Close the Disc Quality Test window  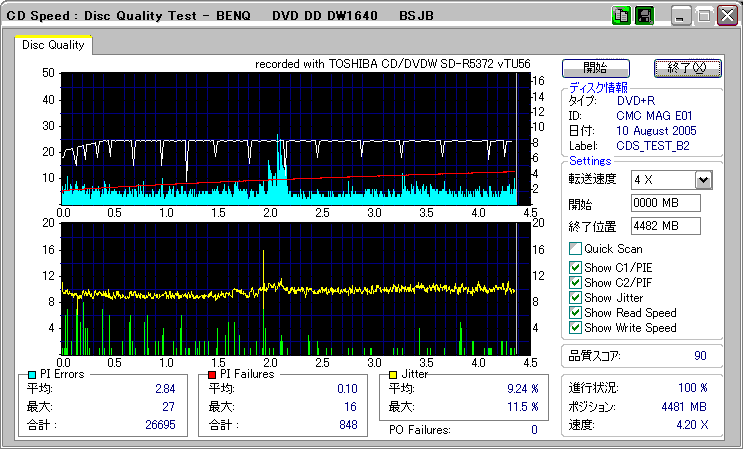[x=727, y=16]
